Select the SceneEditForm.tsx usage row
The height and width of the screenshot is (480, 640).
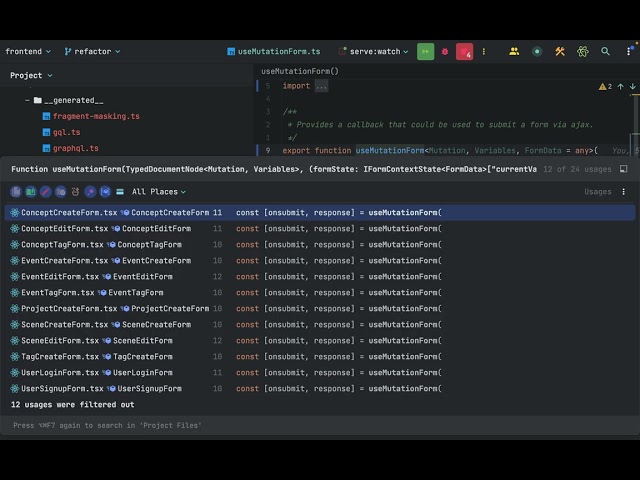tap(320, 340)
